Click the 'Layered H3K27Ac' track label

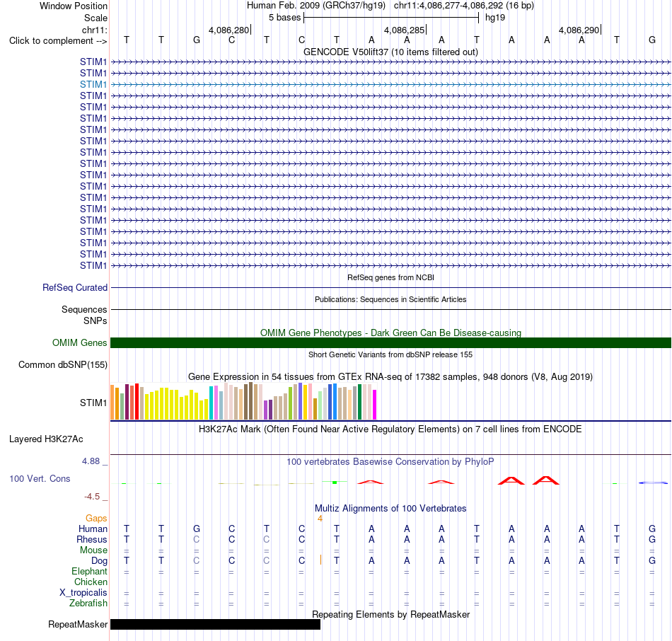coord(46,439)
